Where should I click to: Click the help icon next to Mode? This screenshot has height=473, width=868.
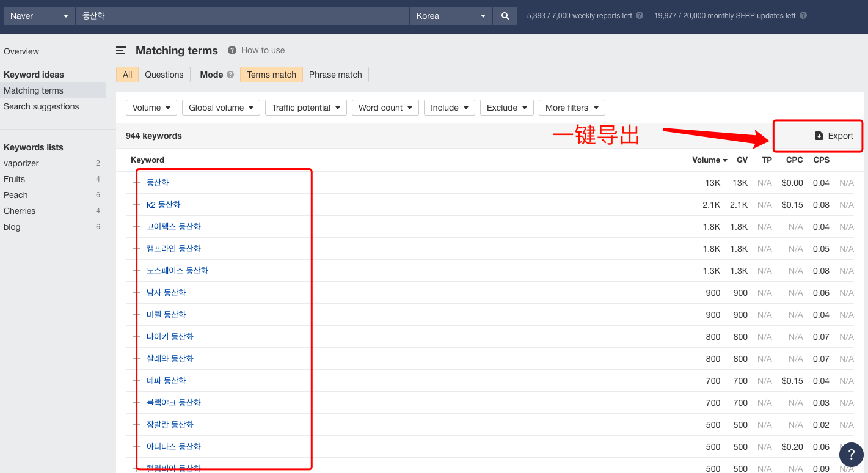coord(230,75)
